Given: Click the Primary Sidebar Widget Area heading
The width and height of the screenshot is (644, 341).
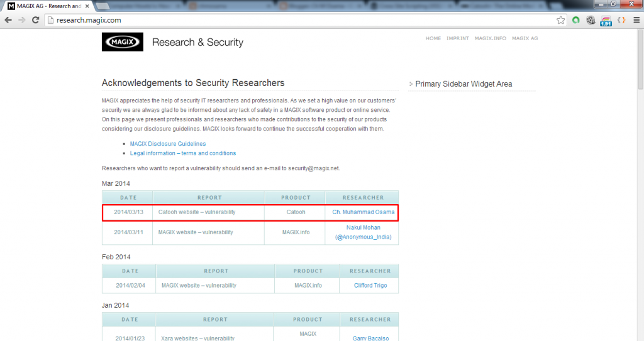Looking at the screenshot, I should (x=464, y=84).
